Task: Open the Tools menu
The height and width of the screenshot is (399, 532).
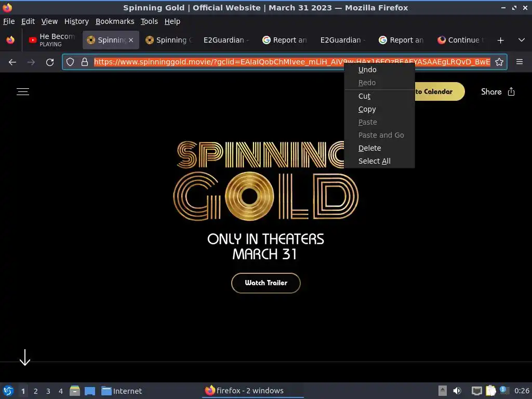Action: [x=149, y=21]
